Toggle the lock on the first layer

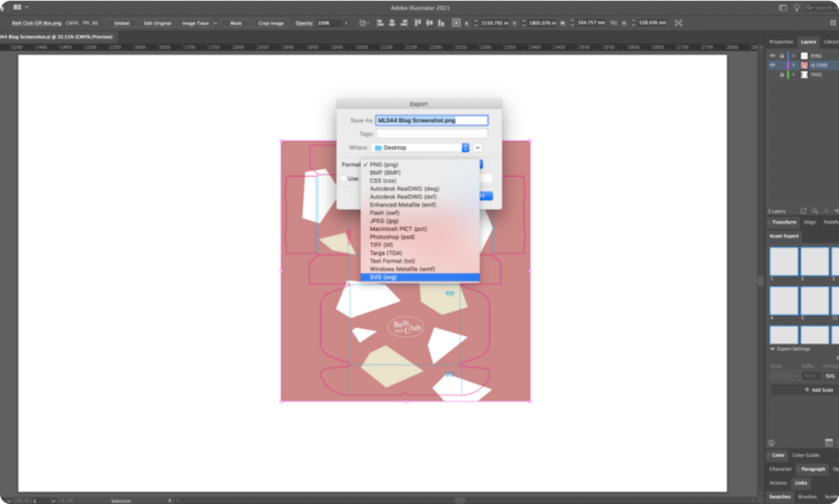click(782, 56)
